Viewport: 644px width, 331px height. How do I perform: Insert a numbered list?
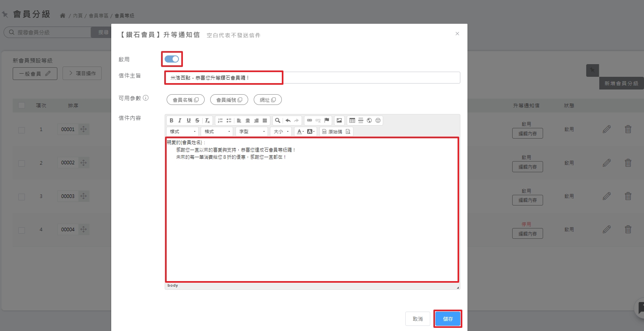point(220,120)
